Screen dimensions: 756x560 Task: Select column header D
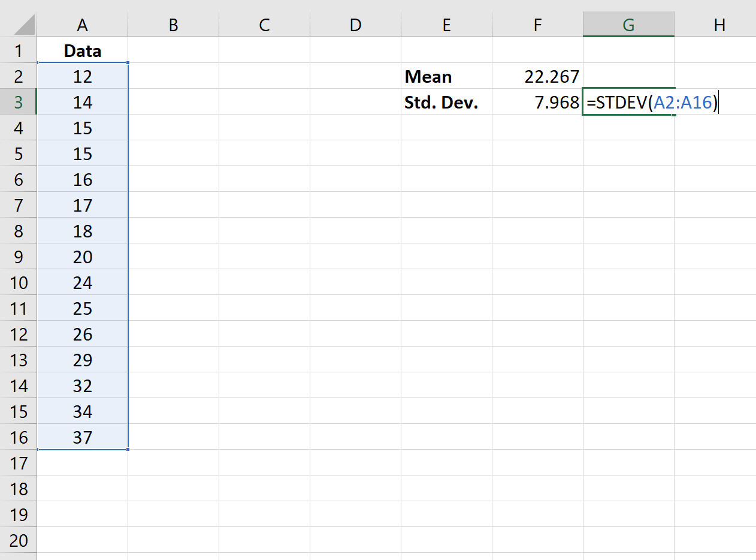coord(355,25)
